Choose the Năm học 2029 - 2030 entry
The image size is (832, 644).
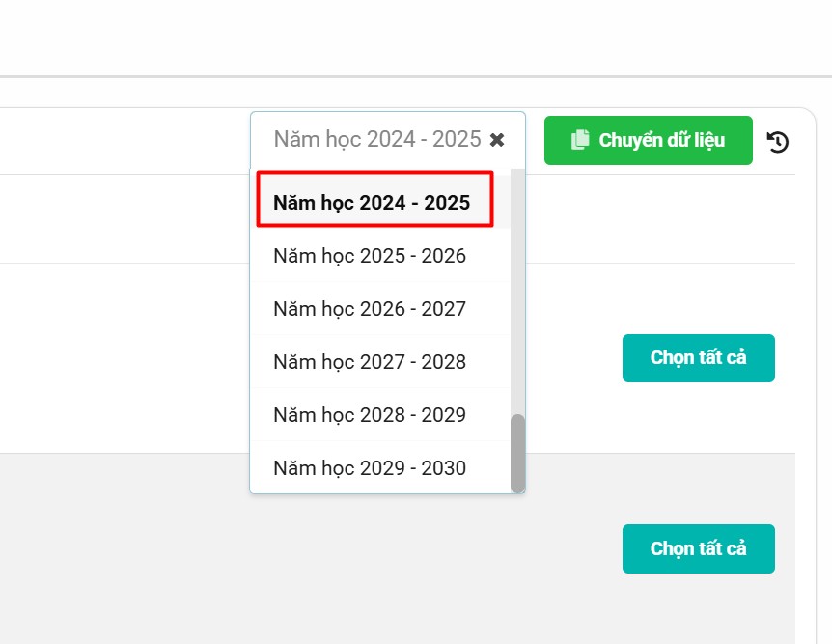(370, 468)
